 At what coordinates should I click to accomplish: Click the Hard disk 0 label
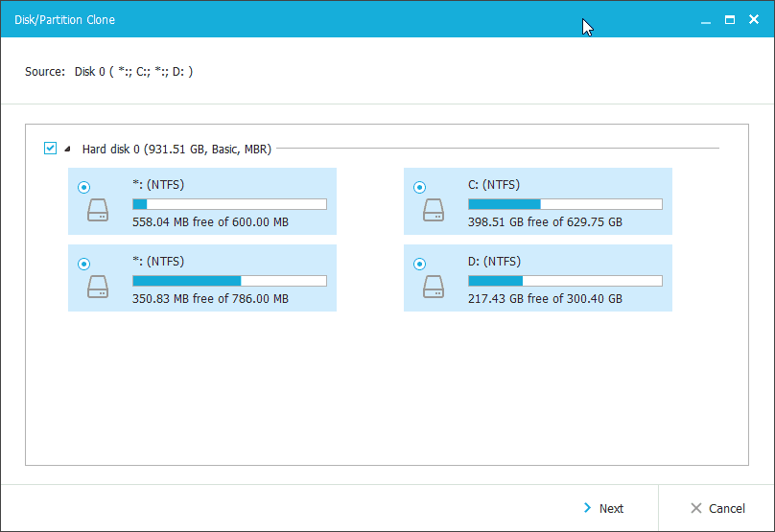pos(176,149)
